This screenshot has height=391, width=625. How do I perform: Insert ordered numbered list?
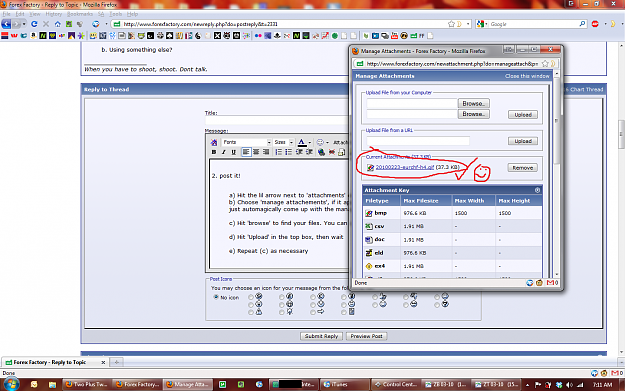[279, 152]
